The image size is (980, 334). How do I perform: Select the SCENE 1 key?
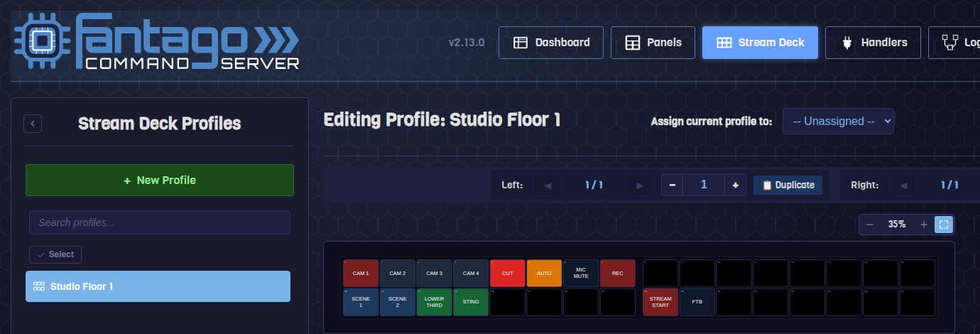(x=361, y=302)
